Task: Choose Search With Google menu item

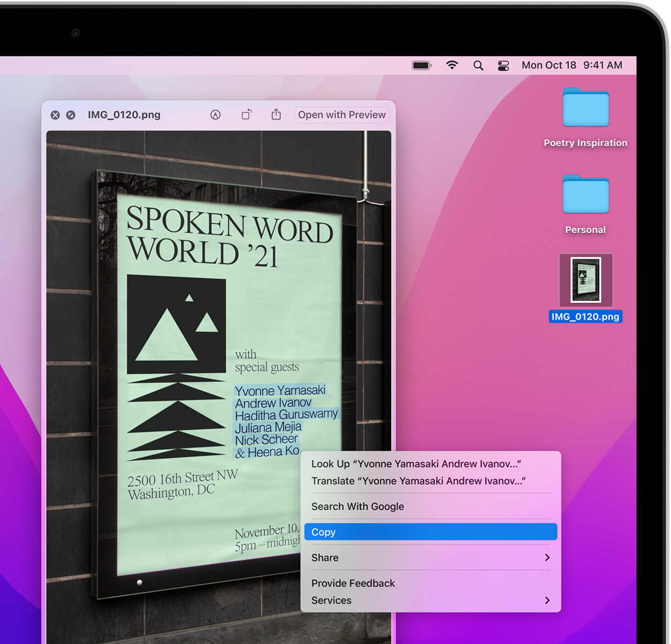Action: click(431, 506)
